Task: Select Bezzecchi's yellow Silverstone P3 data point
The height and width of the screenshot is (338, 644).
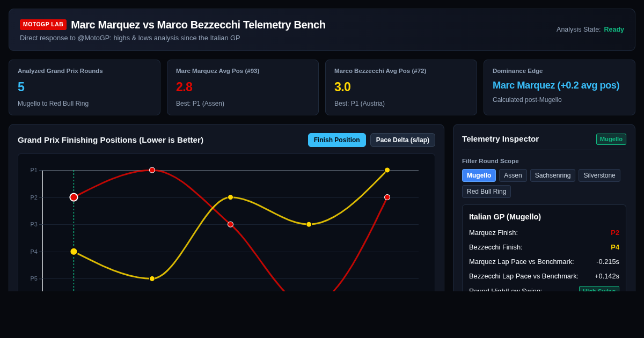Action: [x=309, y=224]
